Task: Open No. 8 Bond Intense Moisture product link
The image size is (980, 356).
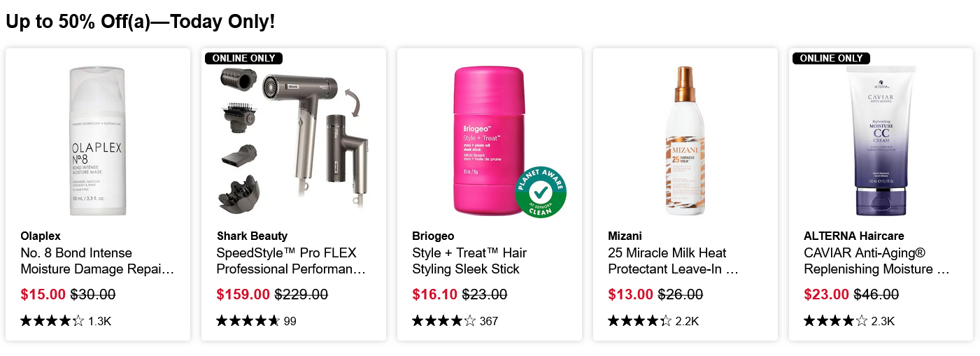Action: click(97, 261)
